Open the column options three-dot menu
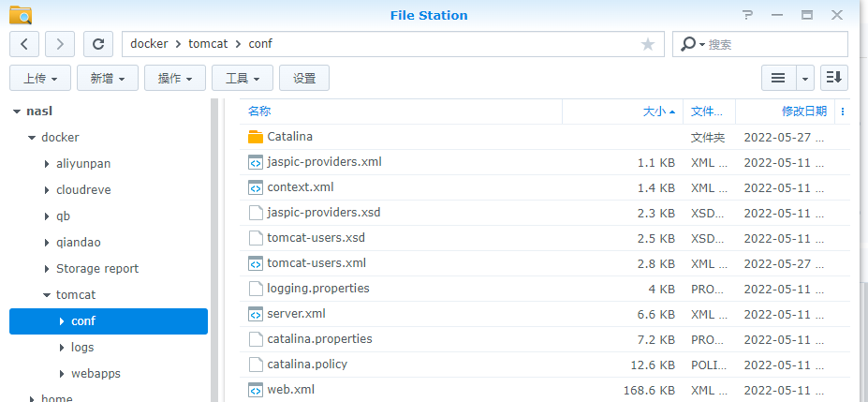This screenshot has width=868, height=402. point(843,112)
